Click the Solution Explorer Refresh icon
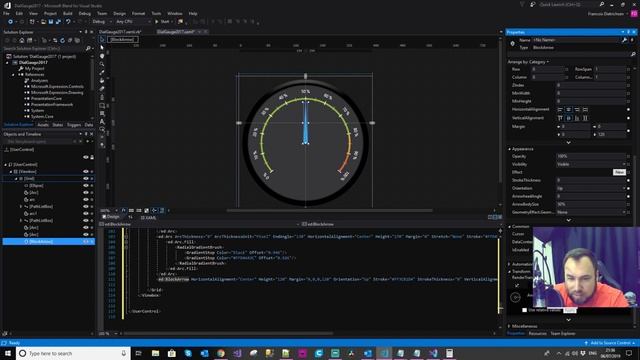 pyautogui.click(x=62, y=40)
